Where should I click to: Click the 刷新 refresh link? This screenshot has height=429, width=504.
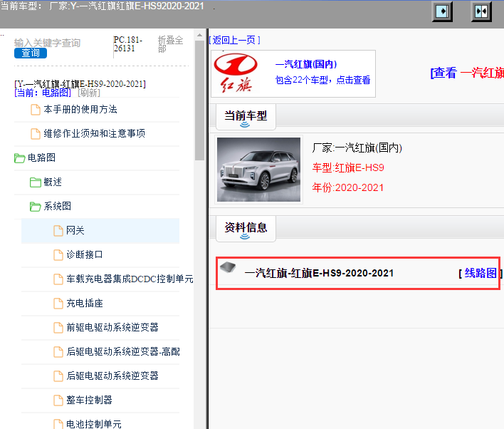point(89,93)
